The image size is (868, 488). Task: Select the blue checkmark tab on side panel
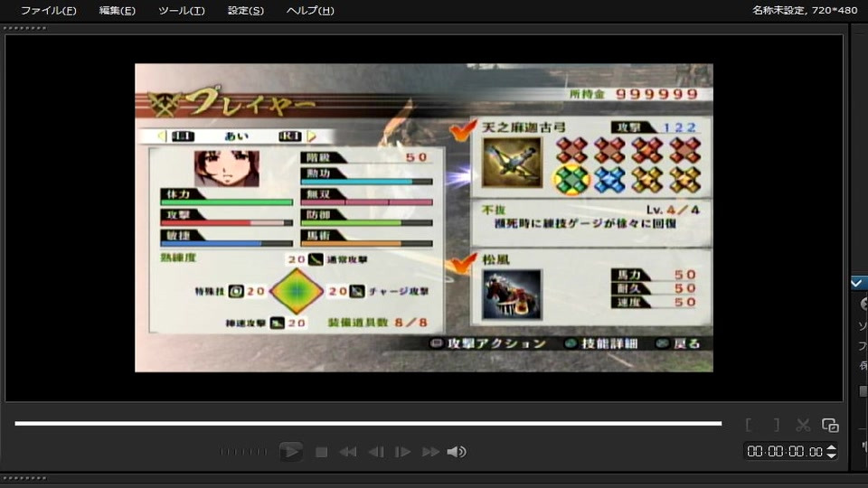(x=858, y=283)
